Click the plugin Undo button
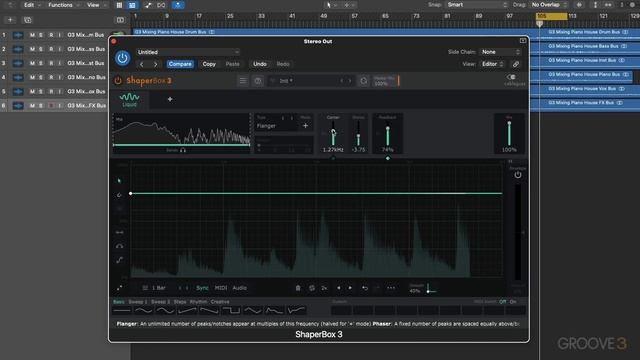640x360 pixels. [x=260, y=64]
